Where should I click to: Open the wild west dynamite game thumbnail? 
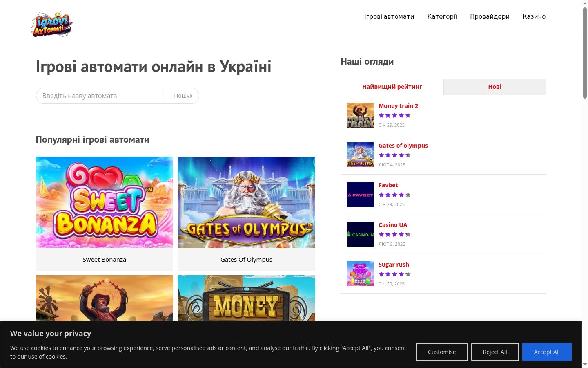point(105,298)
